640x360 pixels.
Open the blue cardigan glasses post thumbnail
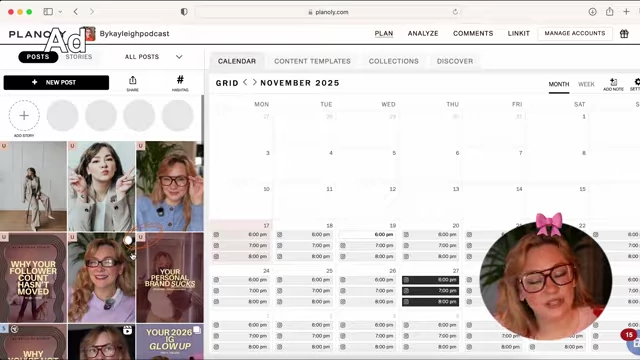click(170, 186)
